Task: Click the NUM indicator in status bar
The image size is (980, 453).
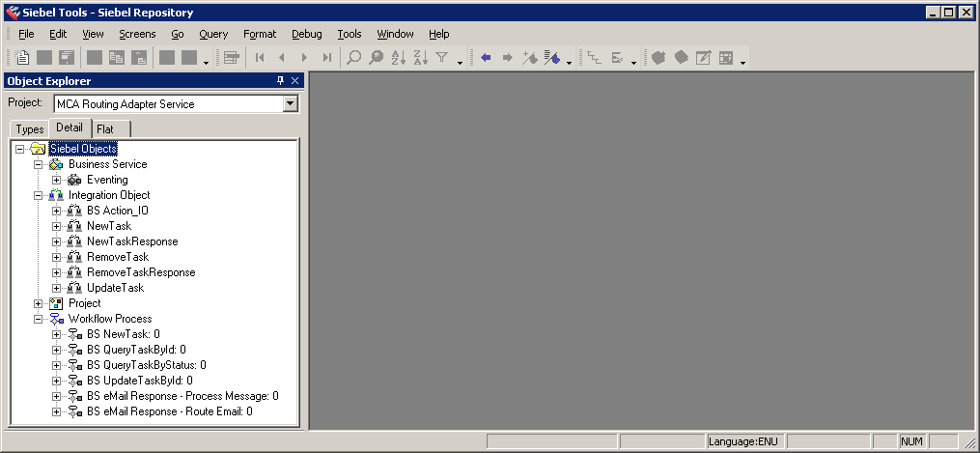Action: [x=911, y=441]
